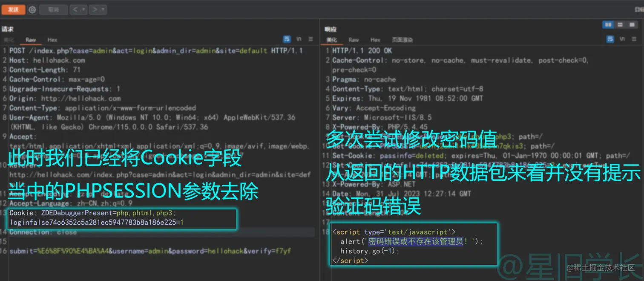Screen dimensions: 644x281
Task: Choose the side-by-side layout icon
Action: coord(608,25)
